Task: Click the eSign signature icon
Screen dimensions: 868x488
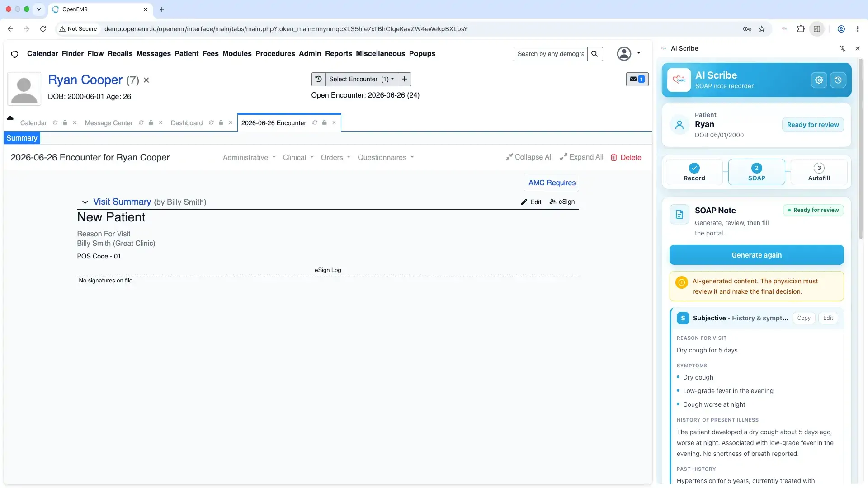Action: [x=552, y=202]
